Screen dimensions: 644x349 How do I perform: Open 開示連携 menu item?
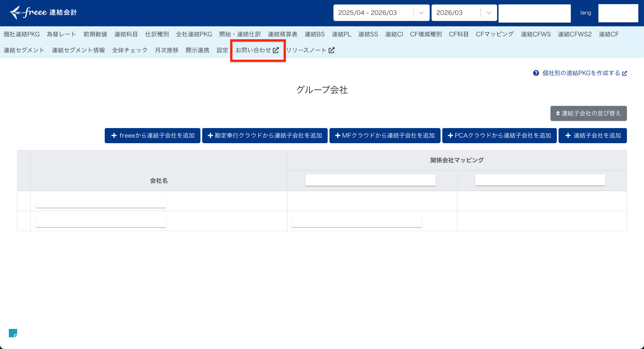click(x=197, y=50)
